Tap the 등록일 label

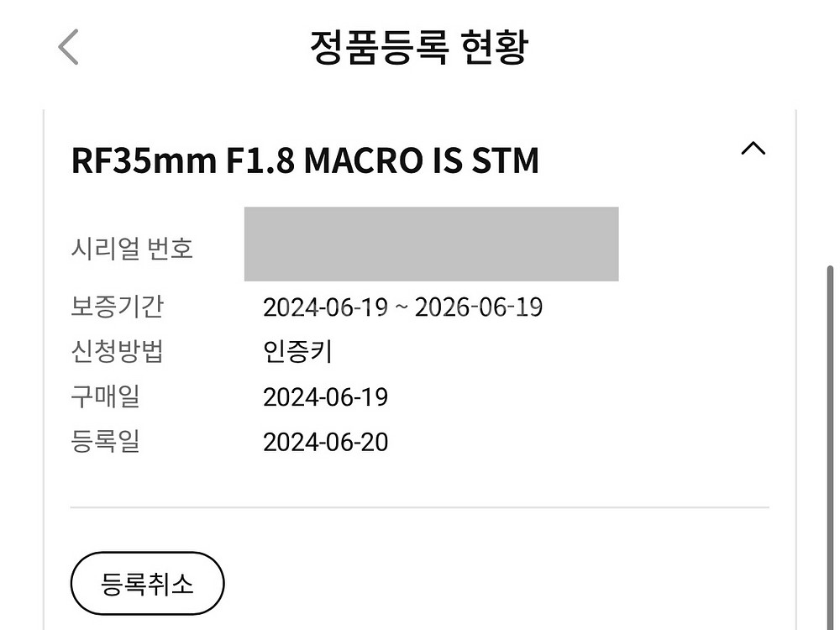(106, 442)
